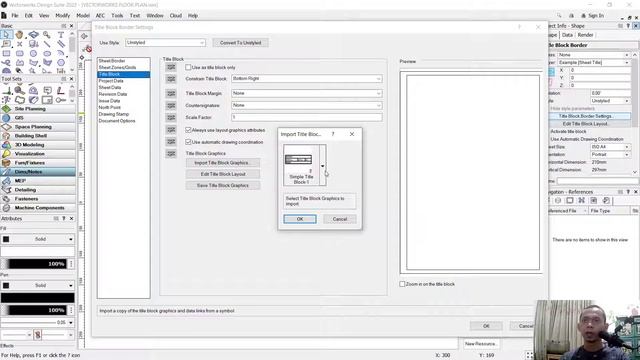Open the Building Shell tool set
Image resolution: width=640 pixels, height=360 pixels.
pos(38,136)
